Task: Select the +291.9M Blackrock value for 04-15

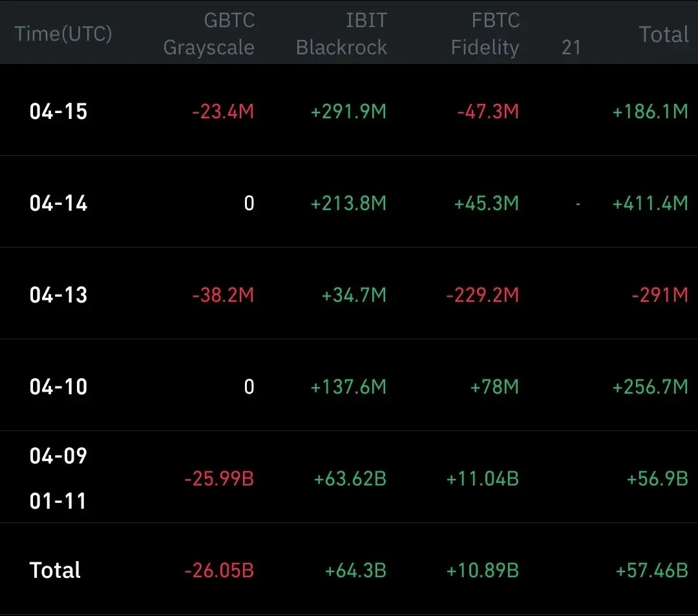Action: coord(348,112)
